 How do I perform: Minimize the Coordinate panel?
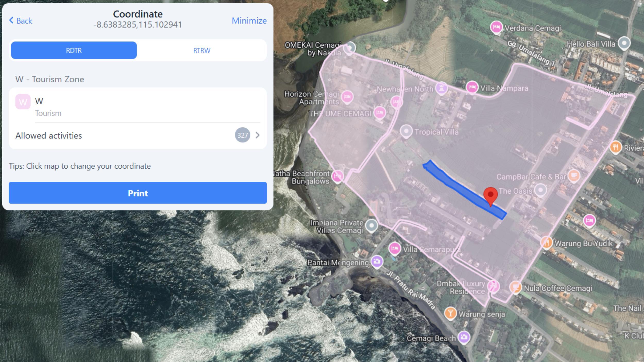[249, 21]
